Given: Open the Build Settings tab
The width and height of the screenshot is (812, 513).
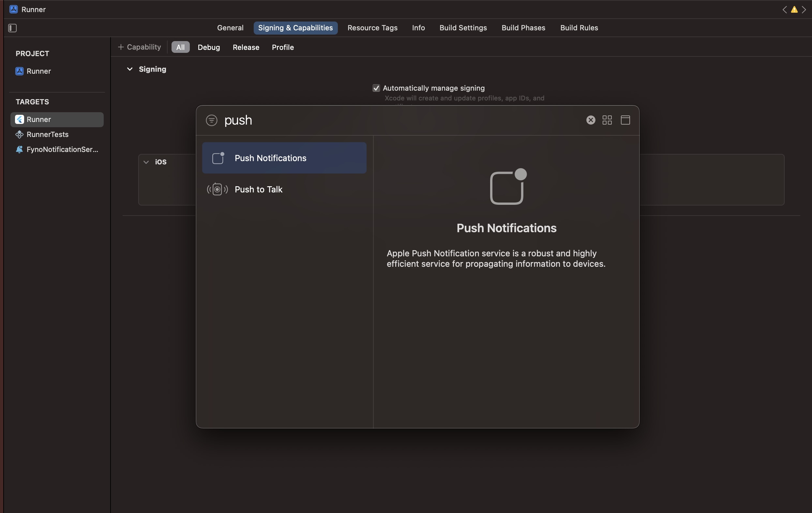Looking at the screenshot, I should (463, 28).
